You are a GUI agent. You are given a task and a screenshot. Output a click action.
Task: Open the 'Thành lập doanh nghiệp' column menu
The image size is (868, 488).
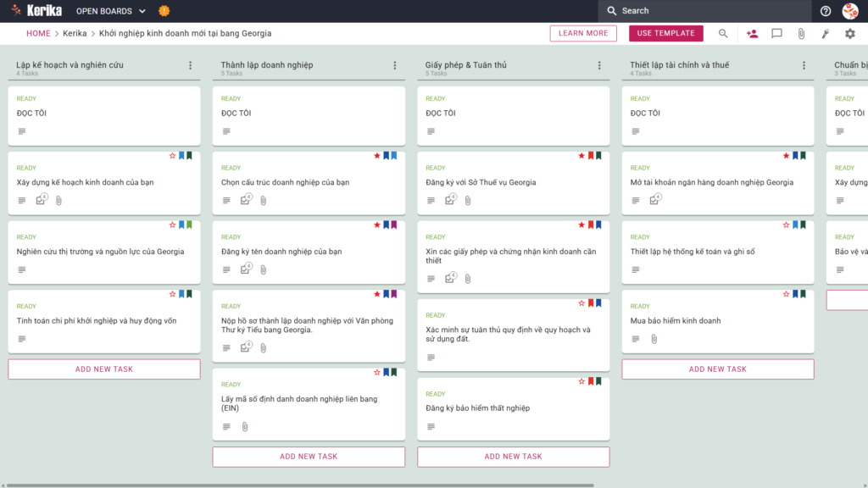pos(395,65)
